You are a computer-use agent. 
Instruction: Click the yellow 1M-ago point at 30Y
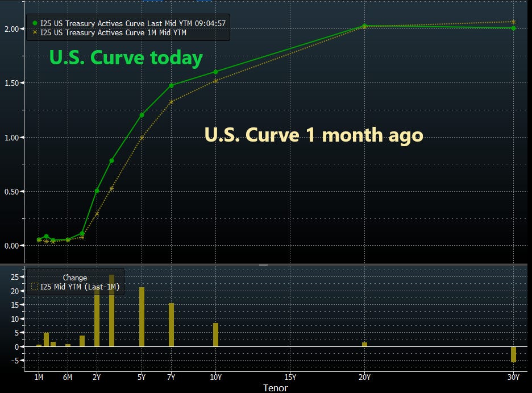[x=513, y=22]
